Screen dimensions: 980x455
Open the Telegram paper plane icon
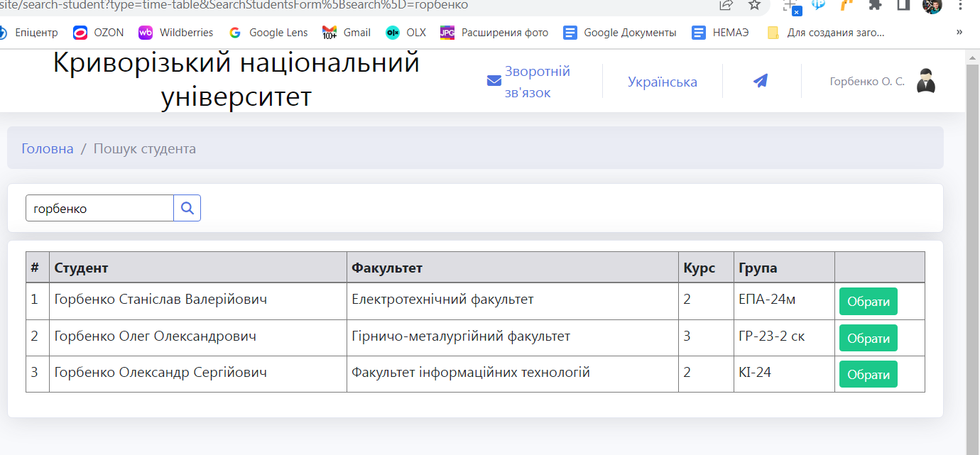tap(761, 81)
